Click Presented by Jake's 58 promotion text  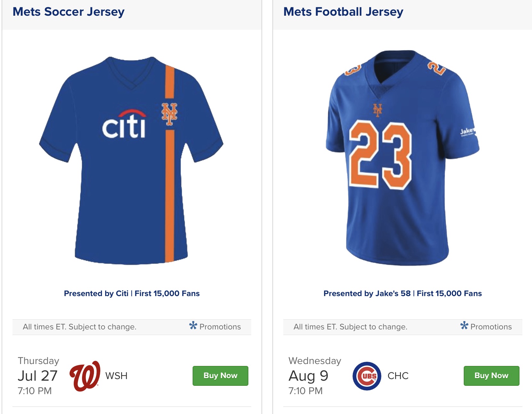[403, 293]
